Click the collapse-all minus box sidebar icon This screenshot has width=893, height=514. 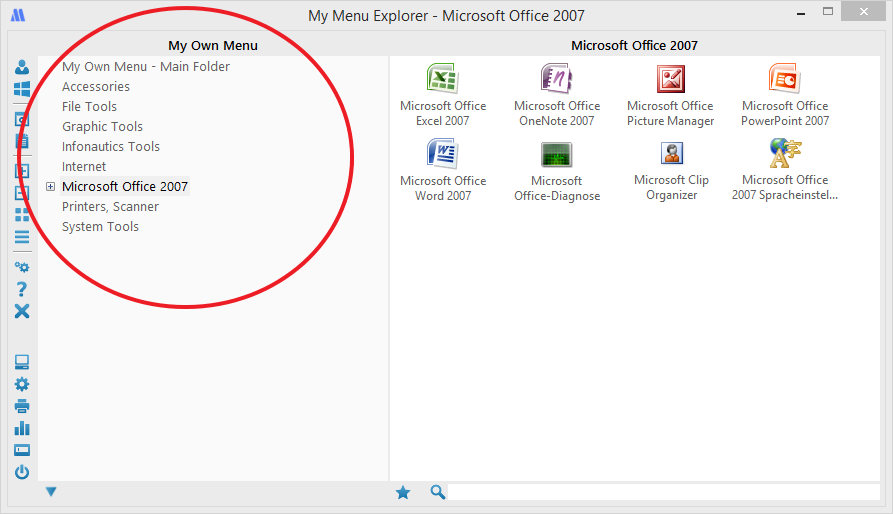22,193
